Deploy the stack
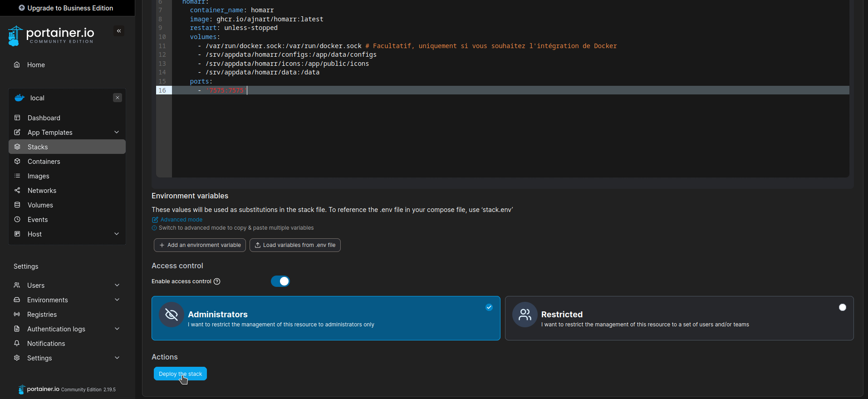868x399 pixels. 180,374
